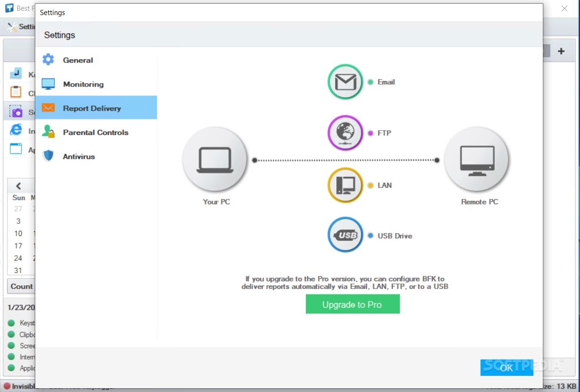Click the Upgrade to Pro button

pos(352,304)
